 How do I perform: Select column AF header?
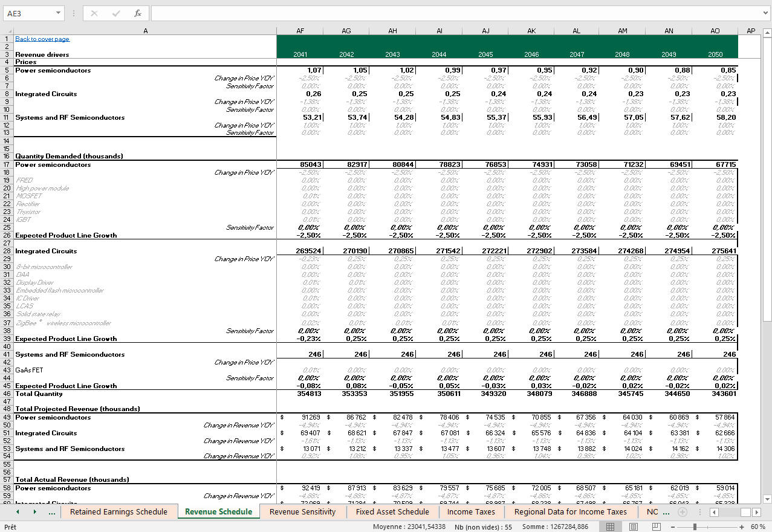300,31
